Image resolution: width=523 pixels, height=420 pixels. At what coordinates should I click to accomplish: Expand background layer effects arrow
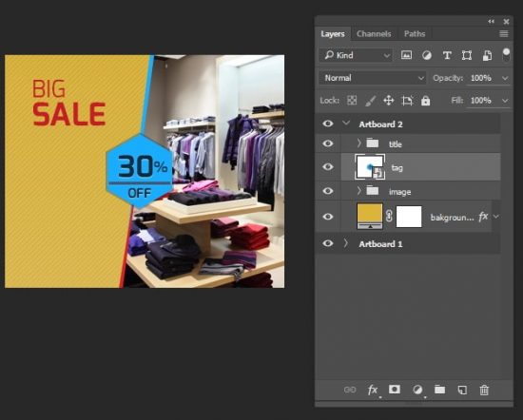tap(496, 217)
